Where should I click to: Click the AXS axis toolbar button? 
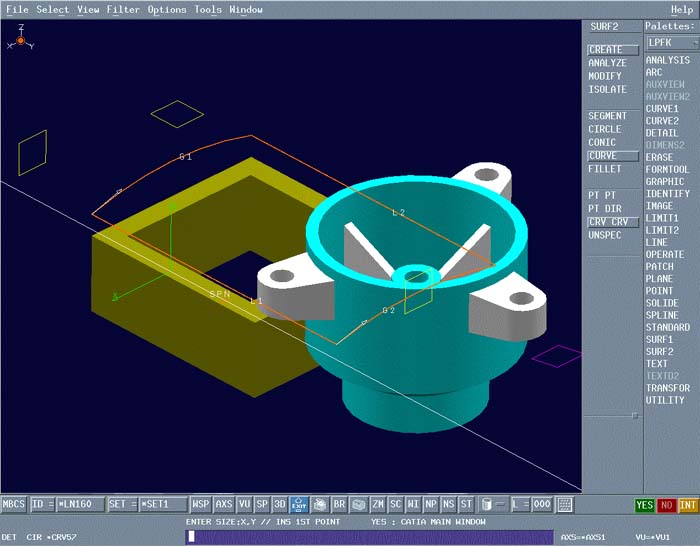click(x=224, y=505)
